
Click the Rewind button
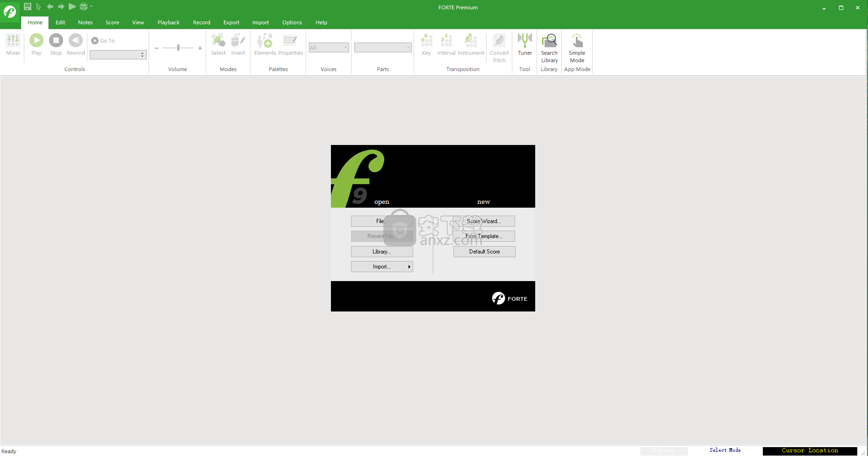pyautogui.click(x=76, y=44)
